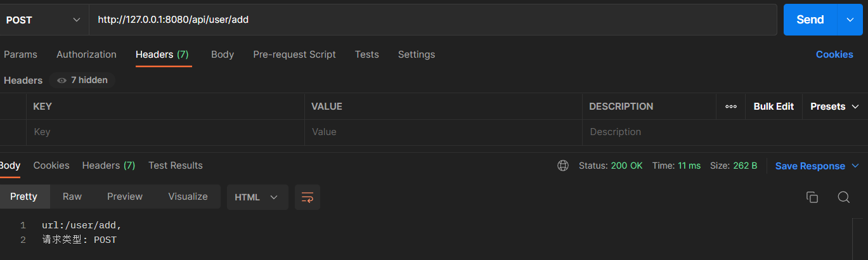The image size is (868, 260).
Task: Click the request URL input field
Action: (x=431, y=20)
